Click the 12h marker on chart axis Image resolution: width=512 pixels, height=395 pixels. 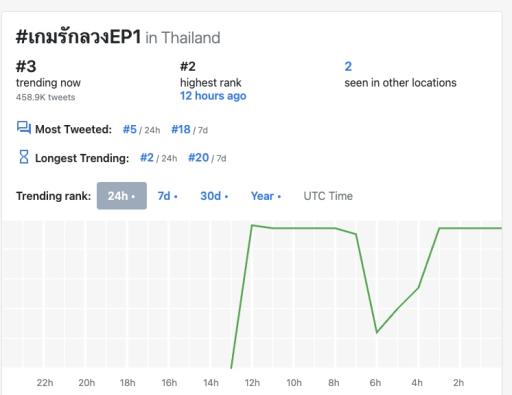(x=252, y=383)
